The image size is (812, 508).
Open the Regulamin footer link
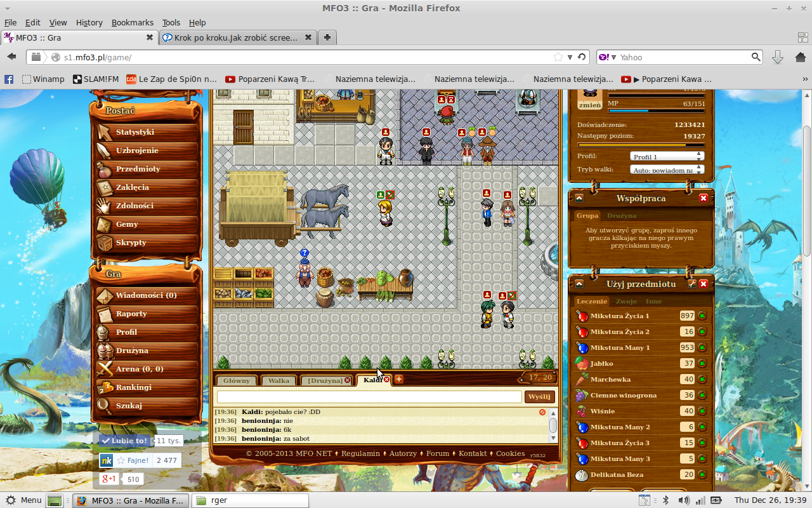tap(360, 453)
